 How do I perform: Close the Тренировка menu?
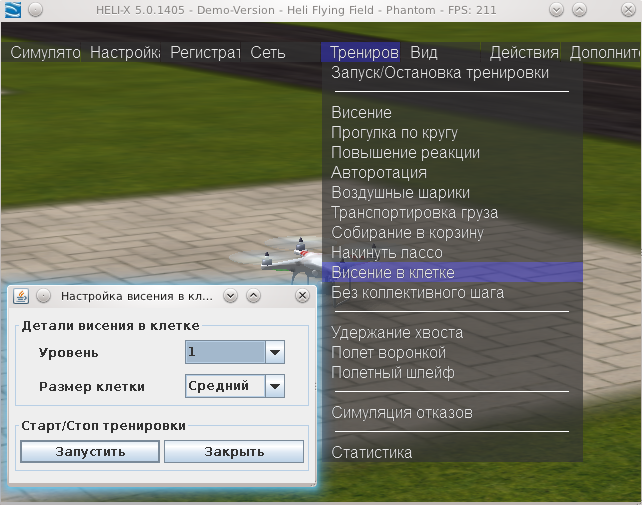pyautogui.click(x=361, y=52)
